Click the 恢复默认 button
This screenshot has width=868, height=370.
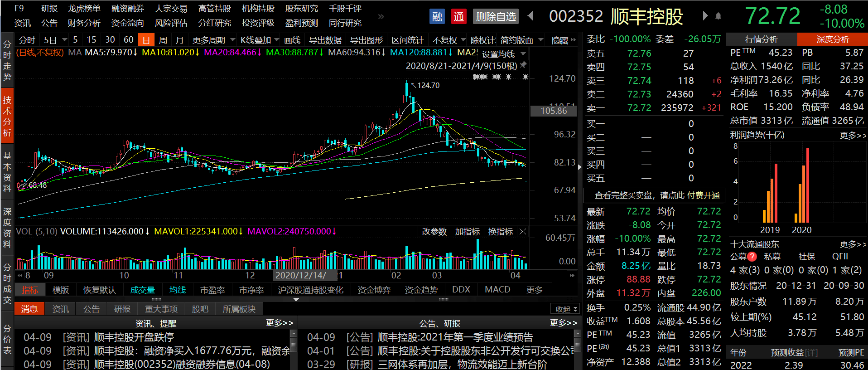coord(99,290)
